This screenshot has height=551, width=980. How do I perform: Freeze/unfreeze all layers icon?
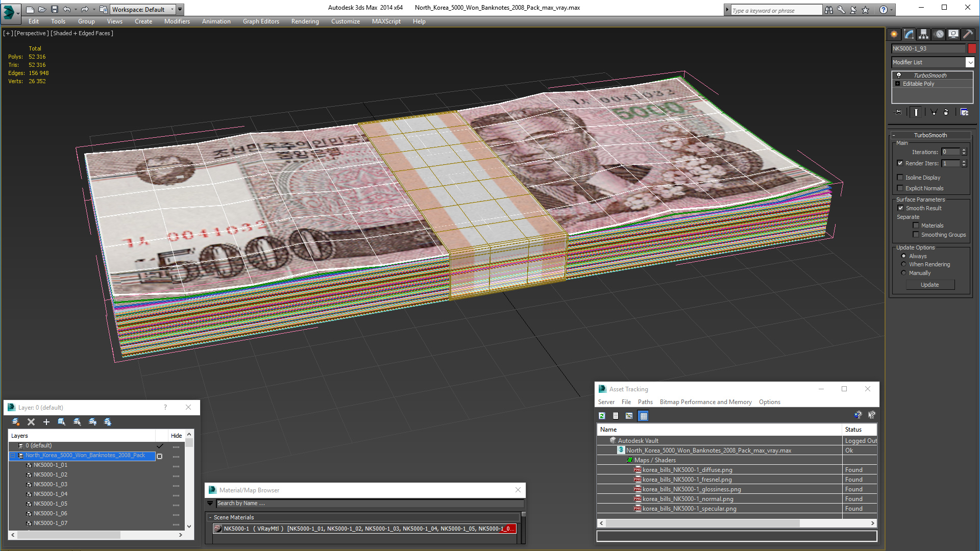(x=108, y=422)
